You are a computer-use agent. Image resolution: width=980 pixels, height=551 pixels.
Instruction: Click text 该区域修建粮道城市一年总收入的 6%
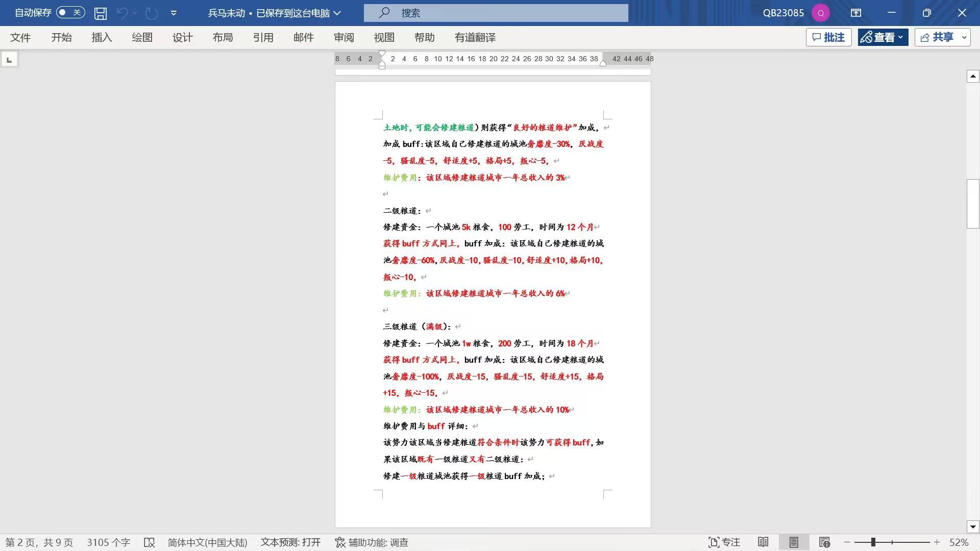click(495, 293)
